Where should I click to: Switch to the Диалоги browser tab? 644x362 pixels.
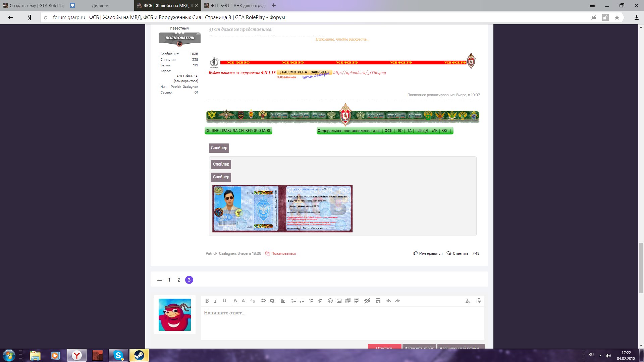click(x=100, y=5)
